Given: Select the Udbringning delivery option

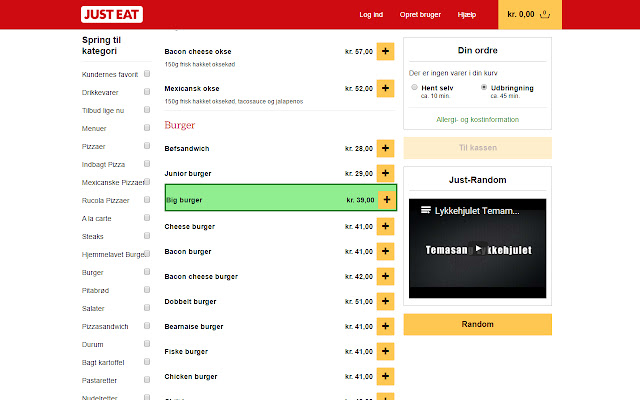Looking at the screenshot, I should 484,87.
